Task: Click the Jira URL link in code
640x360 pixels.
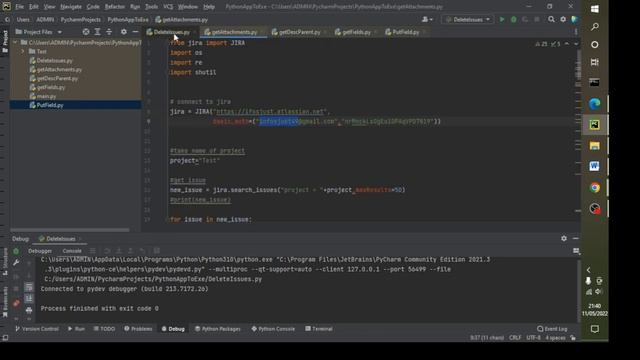Action: [270, 111]
